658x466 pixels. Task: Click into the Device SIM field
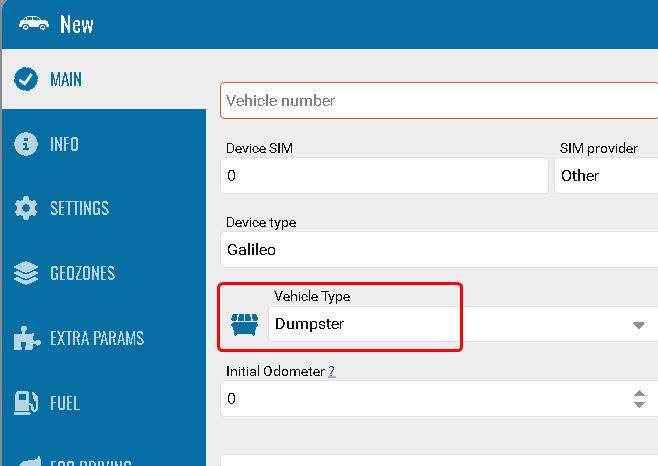pos(383,176)
